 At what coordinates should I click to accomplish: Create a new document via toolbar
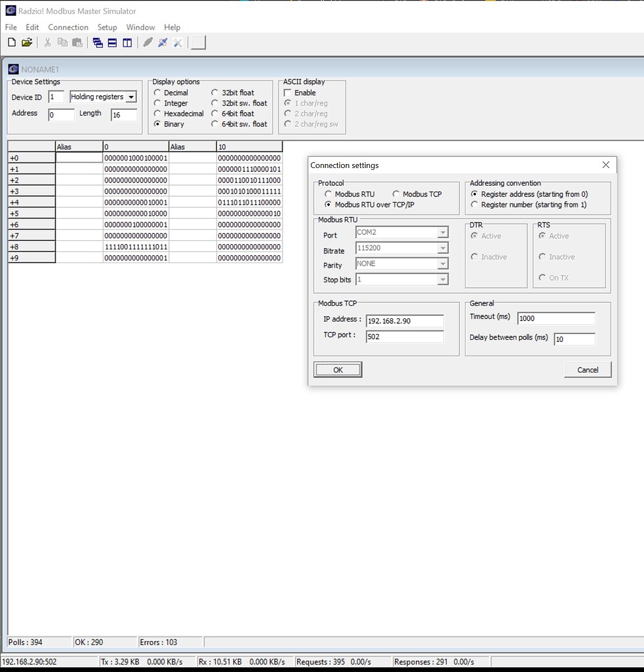click(11, 42)
